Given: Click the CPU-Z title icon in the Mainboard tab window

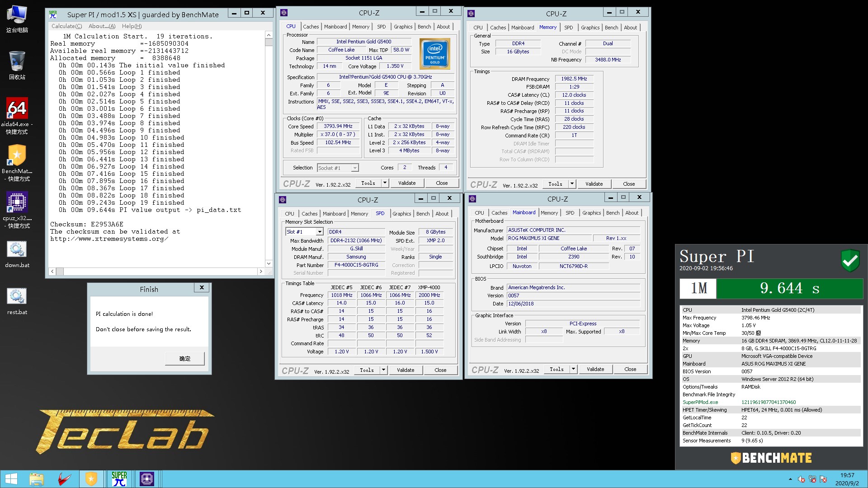Looking at the screenshot, I should click(x=472, y=199).
